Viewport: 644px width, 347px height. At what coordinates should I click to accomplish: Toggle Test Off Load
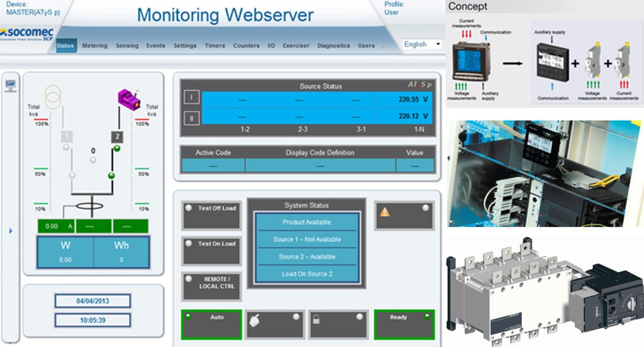coord(212,215)
